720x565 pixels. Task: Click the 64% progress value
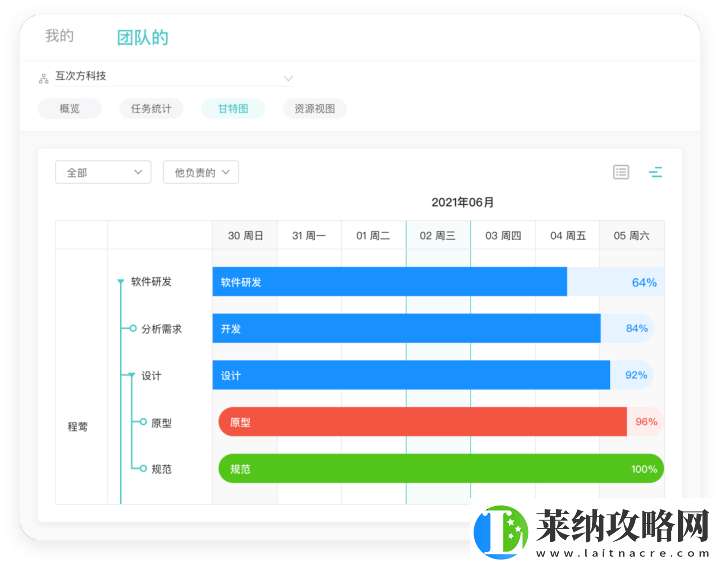(644, 282)
